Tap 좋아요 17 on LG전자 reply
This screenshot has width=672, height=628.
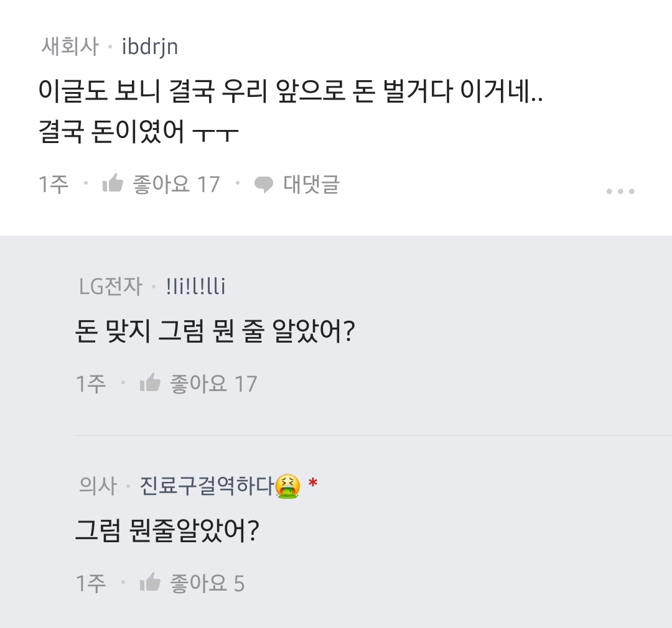pyautogui.click(x=213, y=384)
